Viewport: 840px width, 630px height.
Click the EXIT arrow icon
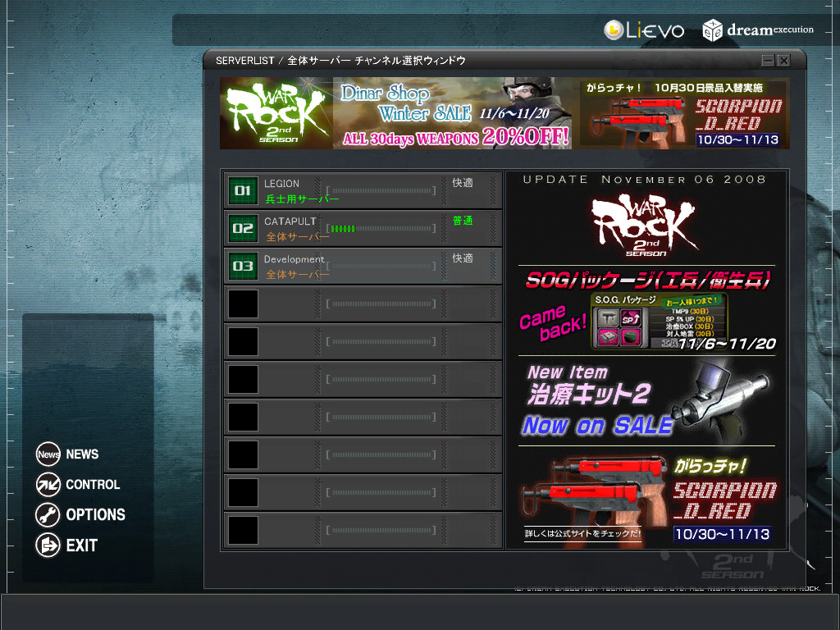48,546
